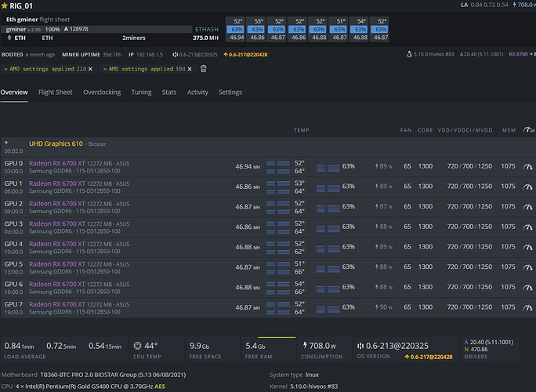Open the Overclocking tab

[x=102, y=93]
